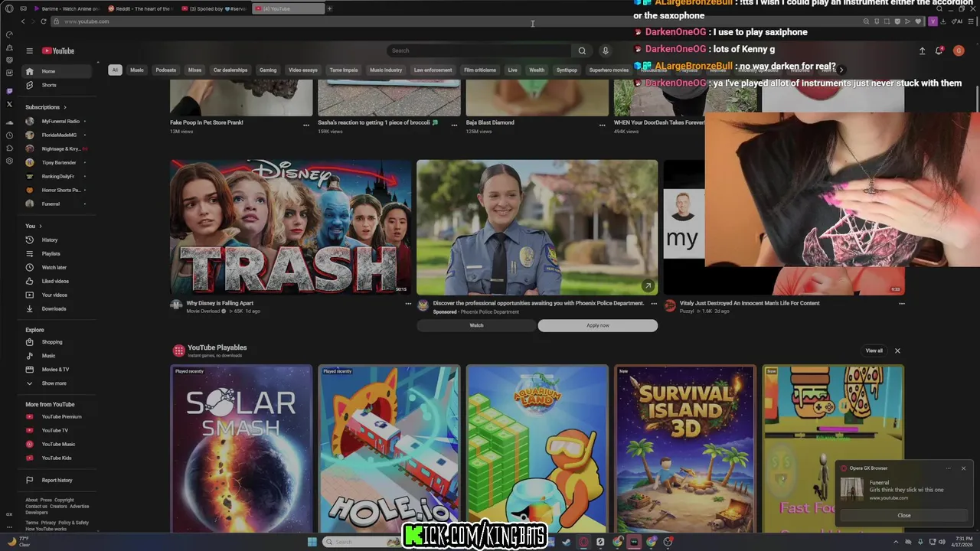The height and width of the screenshot is (551, 980).
Task: Click the YouTube search field
Action: (x=479, y=51)
